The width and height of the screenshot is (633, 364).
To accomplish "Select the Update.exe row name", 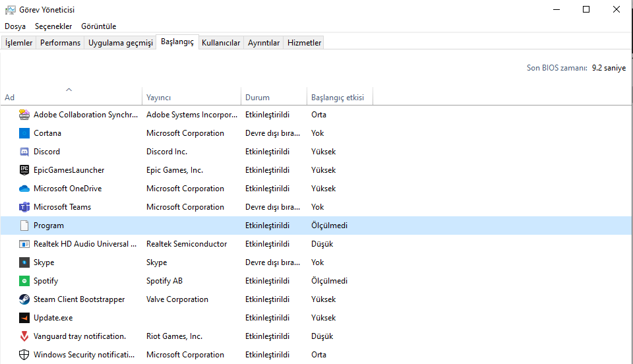I will [53, 318].
